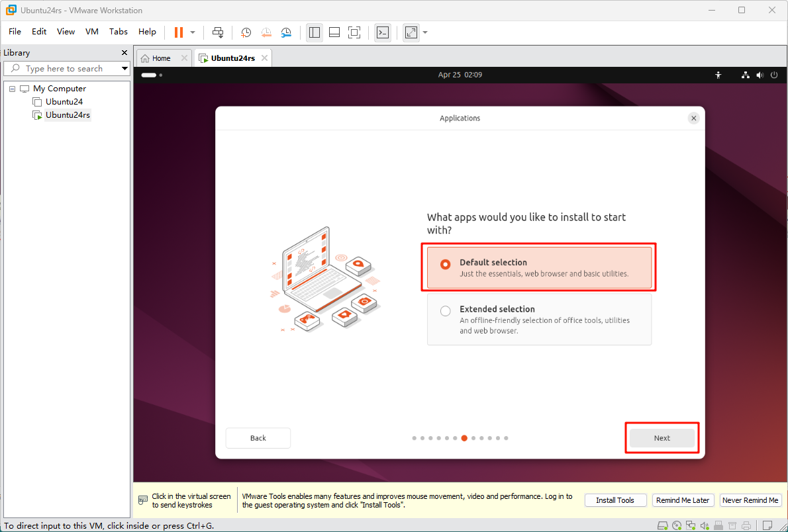Close the Ubuntu24rs tab
788x532 pixels.
264,58
